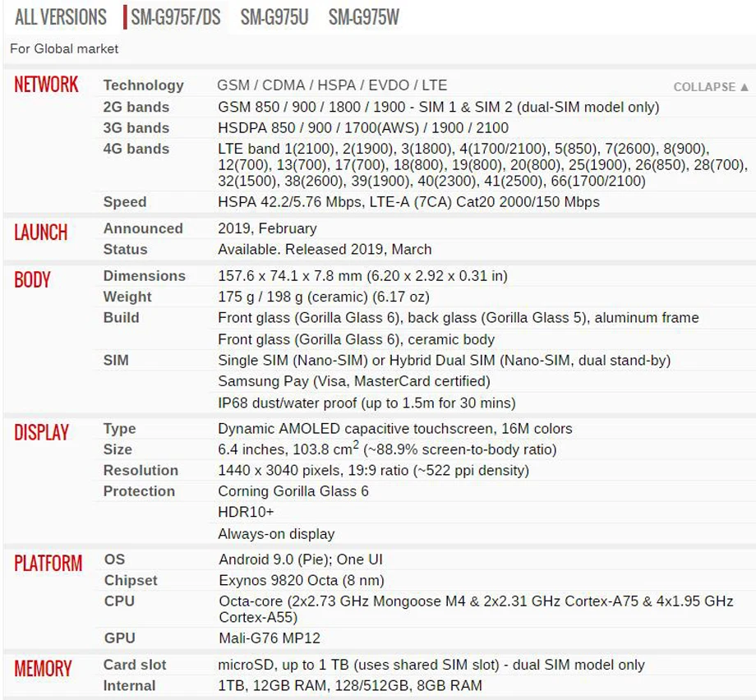
Task: Click the Protection label
Action: coord(140,491)
